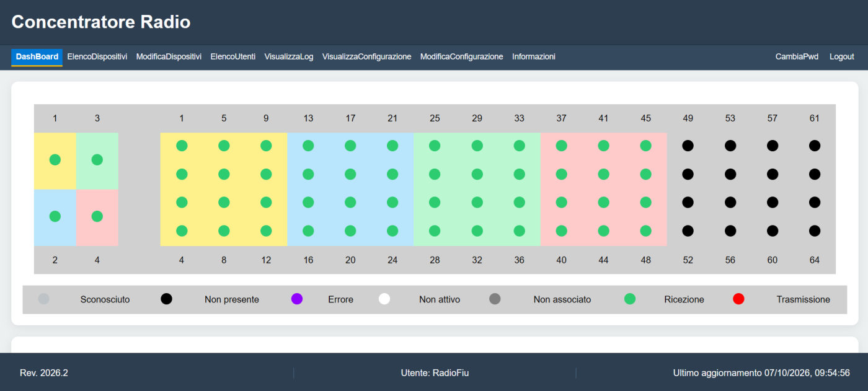The image size is (868, 391).
Task: Click the 'Ultimo aggiornamento' timestamp in footer
Action: point(761,373)
